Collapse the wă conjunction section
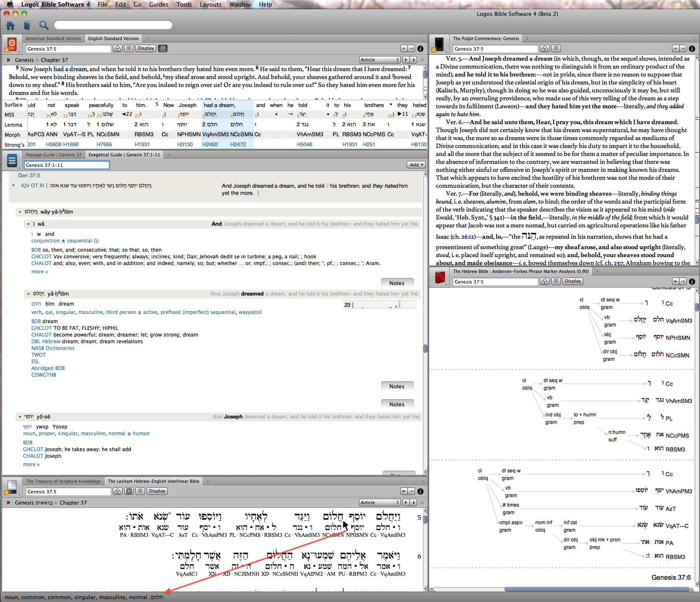The image size is (700, 602). click(28, 224)
